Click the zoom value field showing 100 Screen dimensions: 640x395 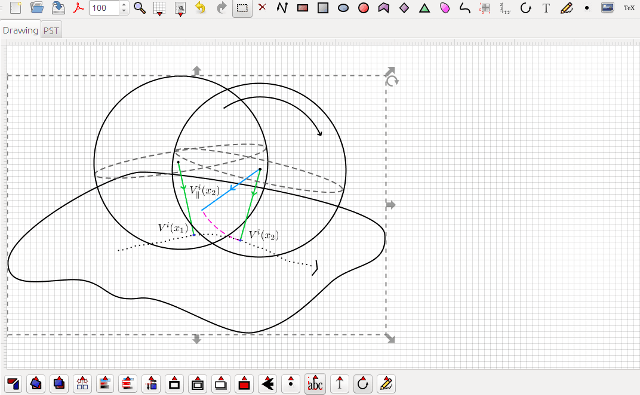click(x=104, y=8)
